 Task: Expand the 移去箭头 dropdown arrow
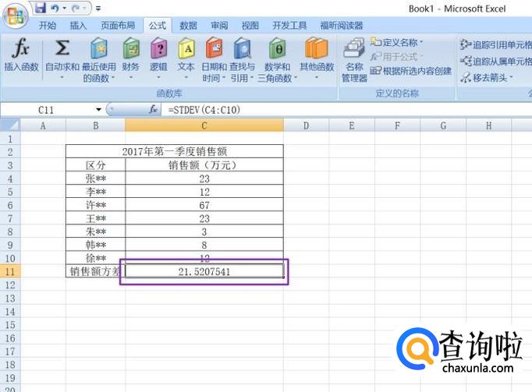(511, 78)
